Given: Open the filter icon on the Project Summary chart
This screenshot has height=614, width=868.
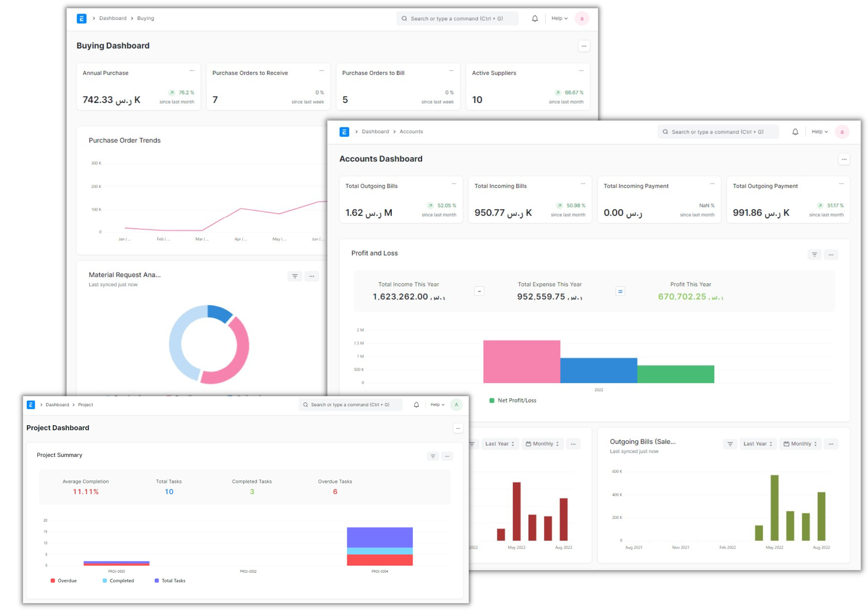Looking at the screenshot, I should (x=432, y=456).
